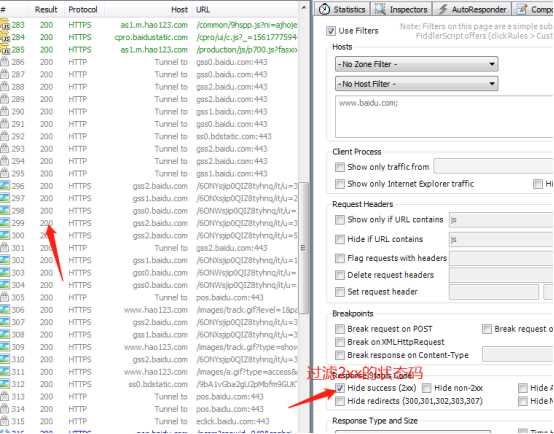Click lock icon of tunnel session 288
Viewport: 554px width, 434px height.
point(5,87)
